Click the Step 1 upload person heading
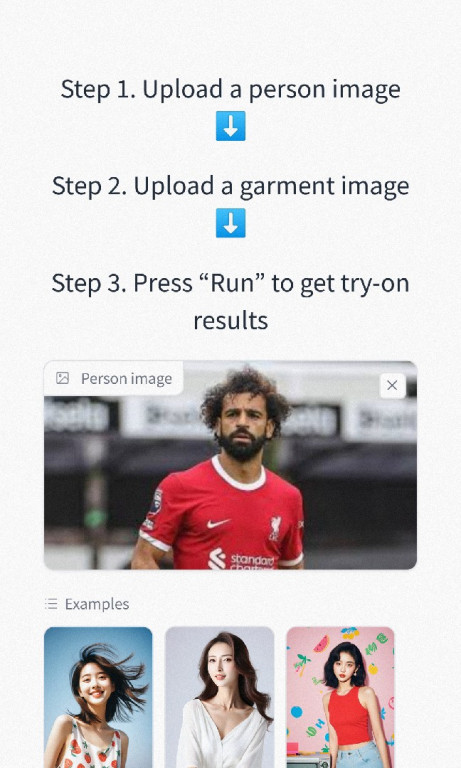 (230, 90)
